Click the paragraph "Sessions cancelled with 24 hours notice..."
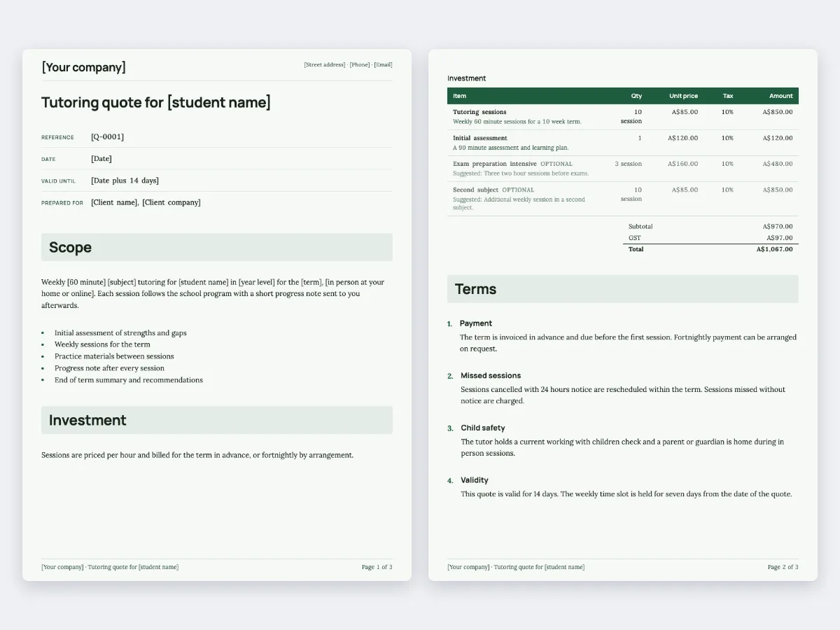Image resolution: width=840 pixels, height=630 pixels. click(623, 395)
